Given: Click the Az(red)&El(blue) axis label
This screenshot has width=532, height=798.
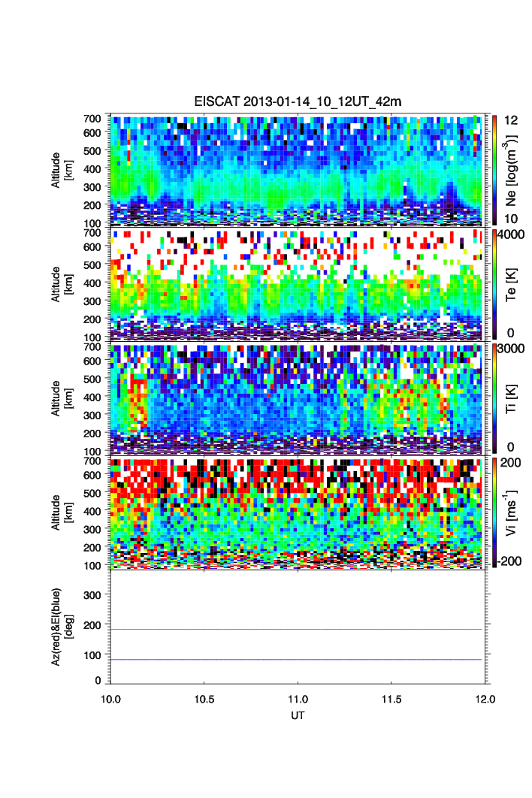Looking at the screenshot, I should point(62,627).
